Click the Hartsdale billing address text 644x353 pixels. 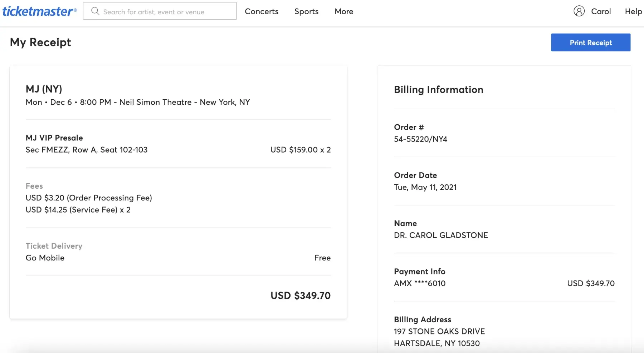pyautogui.click(x=437, y=343)
